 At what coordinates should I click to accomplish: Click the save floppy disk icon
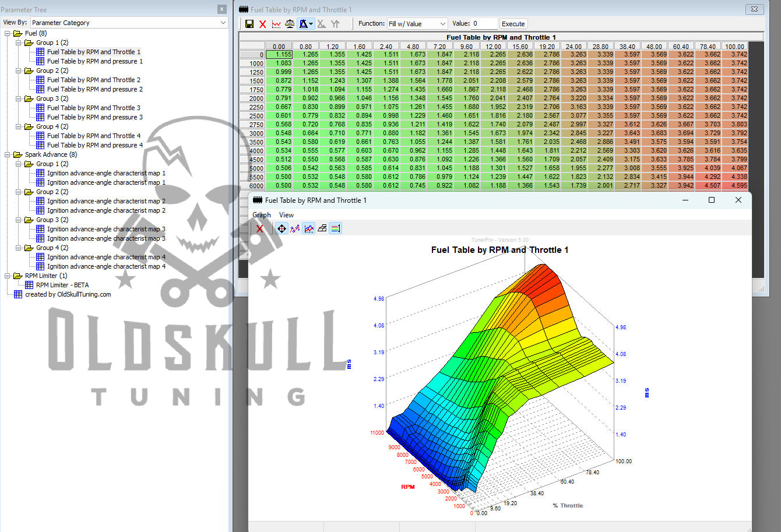tap(249, 24)
